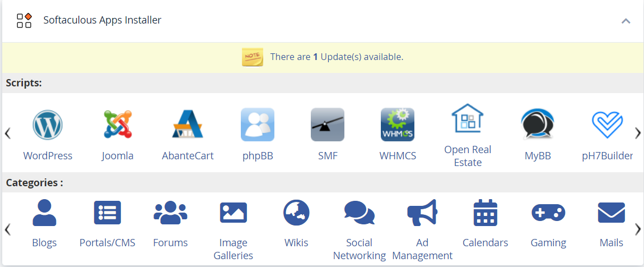Click the Forums text label
644x267 pixels.
[170, 243]
